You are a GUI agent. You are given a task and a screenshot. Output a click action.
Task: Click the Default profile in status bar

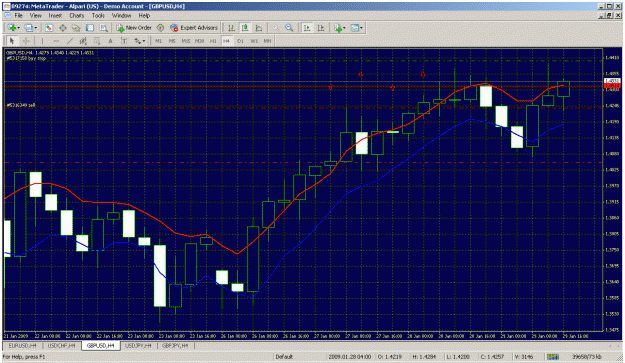(284, 357)
